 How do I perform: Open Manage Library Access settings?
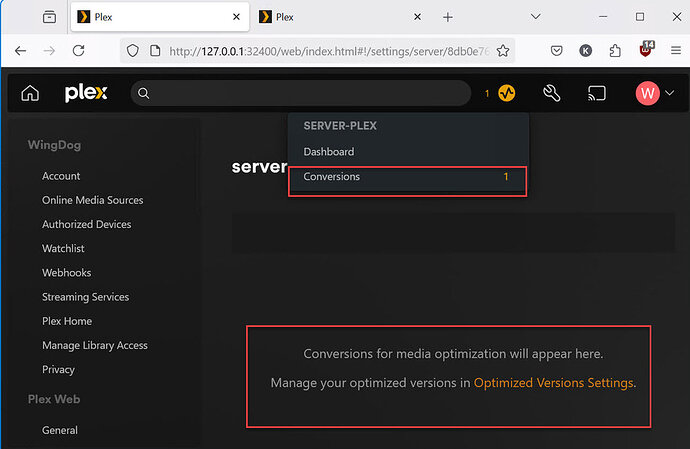pyautogui.click(x=95, y=346)
